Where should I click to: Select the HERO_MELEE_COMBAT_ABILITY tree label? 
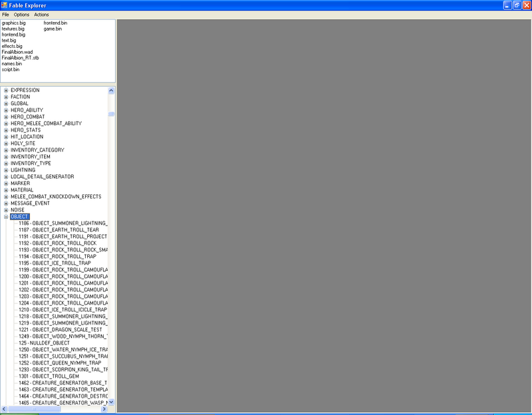pyautogui.click(x=46, y=124)
